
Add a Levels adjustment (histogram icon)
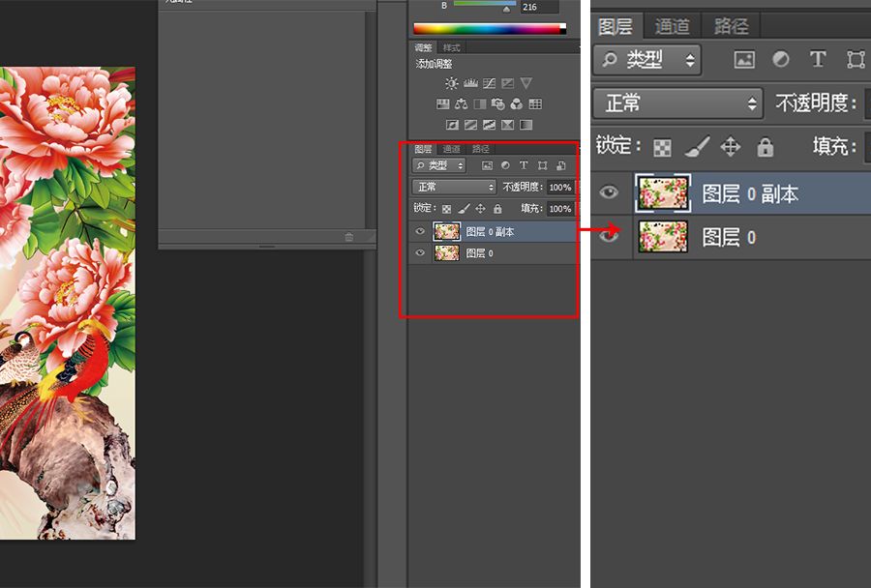(470, 83)
